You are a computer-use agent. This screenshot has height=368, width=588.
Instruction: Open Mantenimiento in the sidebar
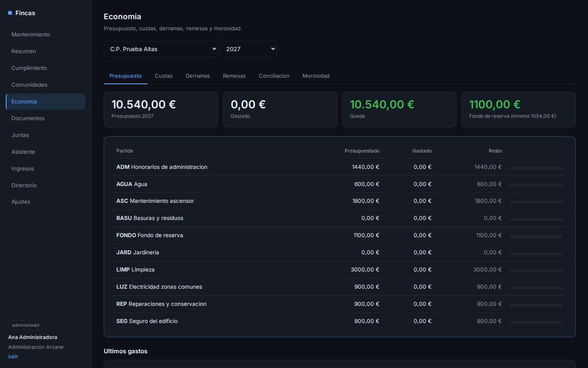coord(45,34)
